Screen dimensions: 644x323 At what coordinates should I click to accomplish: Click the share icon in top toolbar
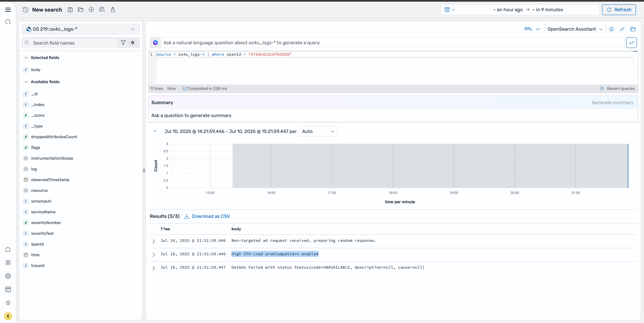point(113,10)
